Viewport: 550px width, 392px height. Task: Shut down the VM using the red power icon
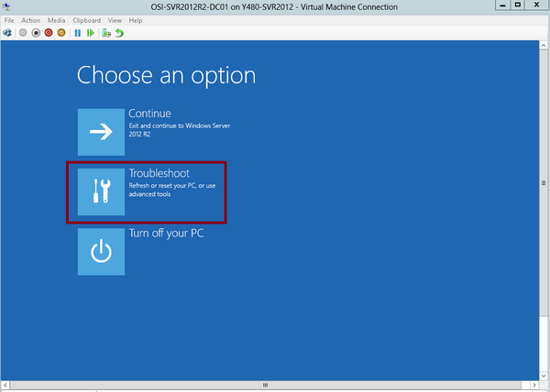49,32
